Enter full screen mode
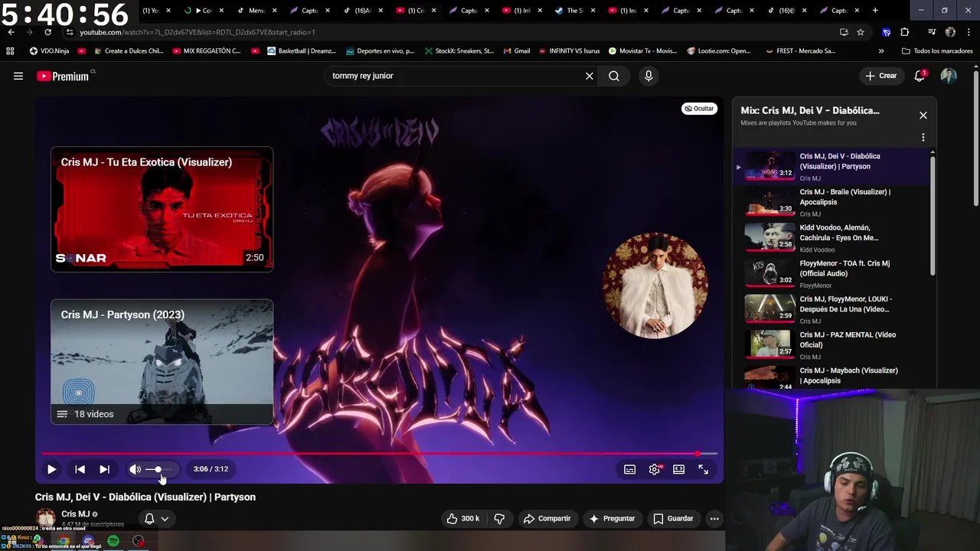 pyautogui.click(x=703, y=469)
